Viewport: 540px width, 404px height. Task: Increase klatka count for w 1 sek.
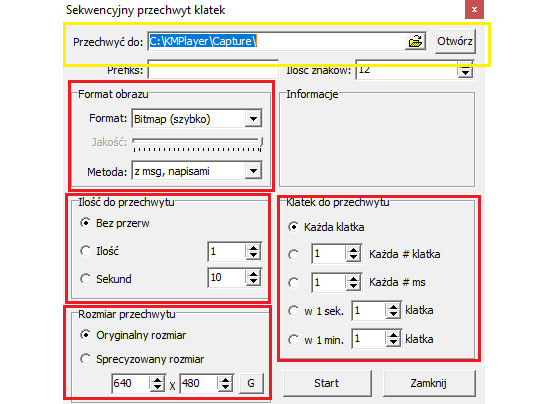click(x=393, y=307)
